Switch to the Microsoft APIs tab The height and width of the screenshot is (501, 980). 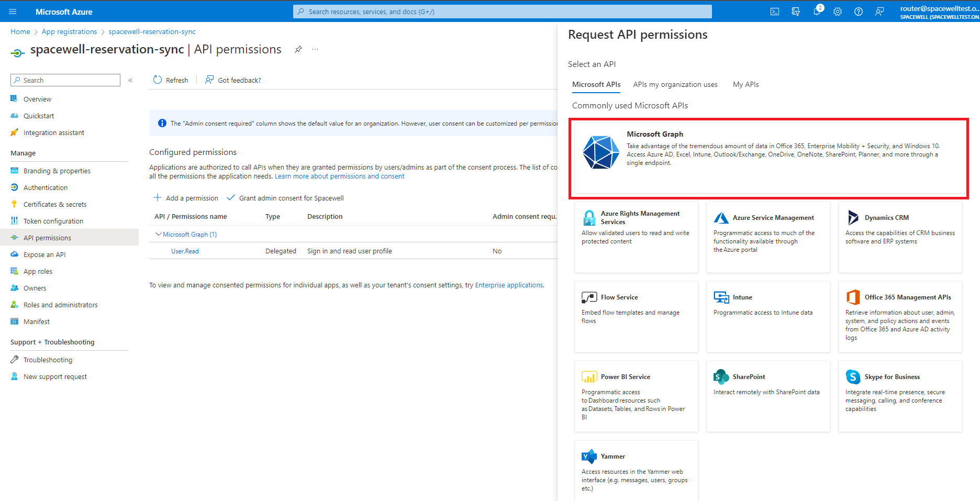click(596, 84)
